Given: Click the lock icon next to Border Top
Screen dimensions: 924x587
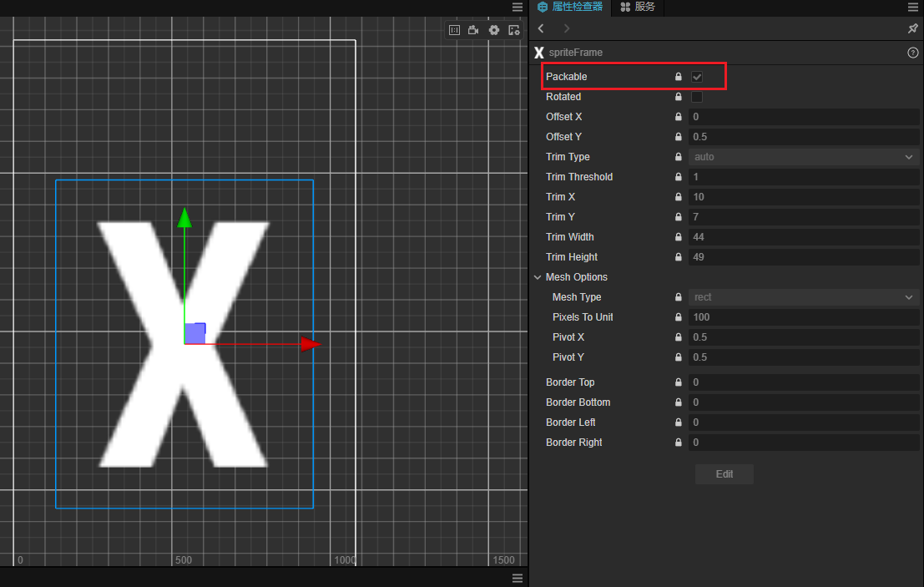Looking at the screenshot, I should coord(679,382).
